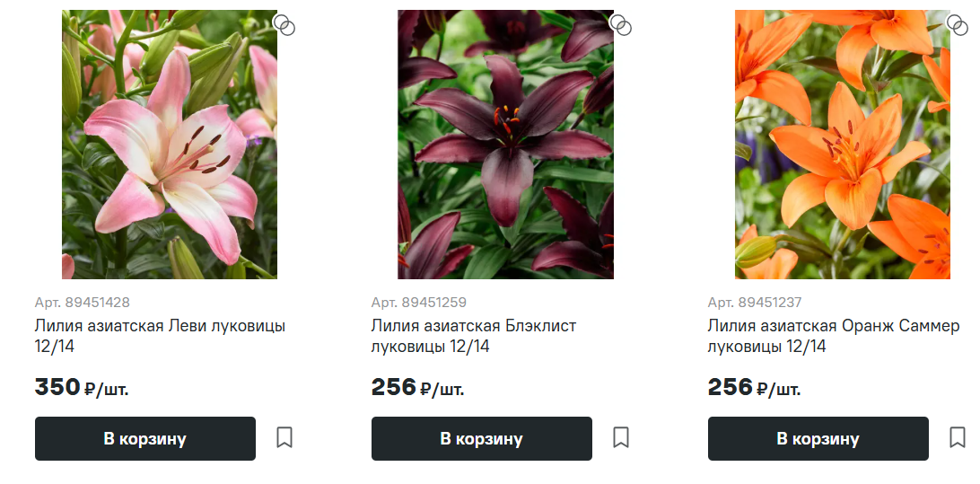Save Блэклист lily with bookmark icon
Viewport: 980px width, 484px height.
[621, 437]
